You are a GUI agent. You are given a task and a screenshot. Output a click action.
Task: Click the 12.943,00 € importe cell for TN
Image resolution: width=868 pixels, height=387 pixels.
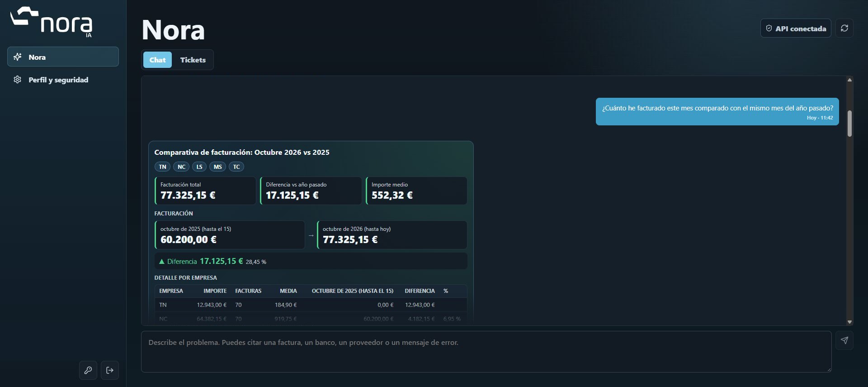point(212,305)
